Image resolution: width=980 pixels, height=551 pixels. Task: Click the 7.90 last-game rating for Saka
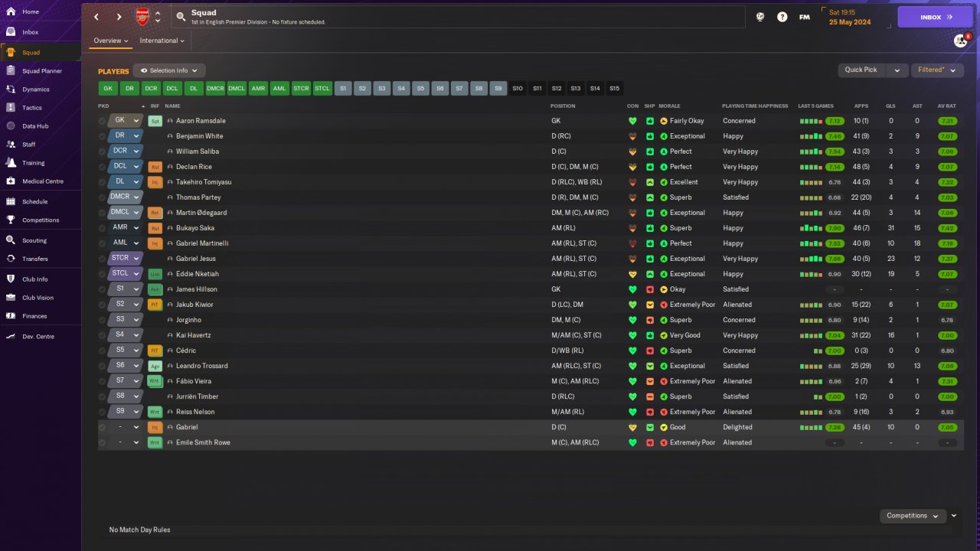(835, 228)
